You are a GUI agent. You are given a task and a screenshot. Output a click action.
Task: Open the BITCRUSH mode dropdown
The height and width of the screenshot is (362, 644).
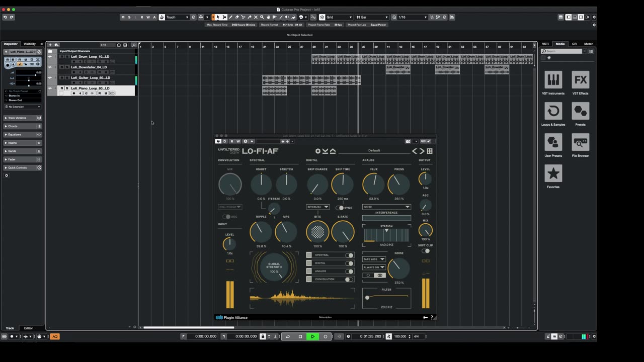(x=318, y=207)
